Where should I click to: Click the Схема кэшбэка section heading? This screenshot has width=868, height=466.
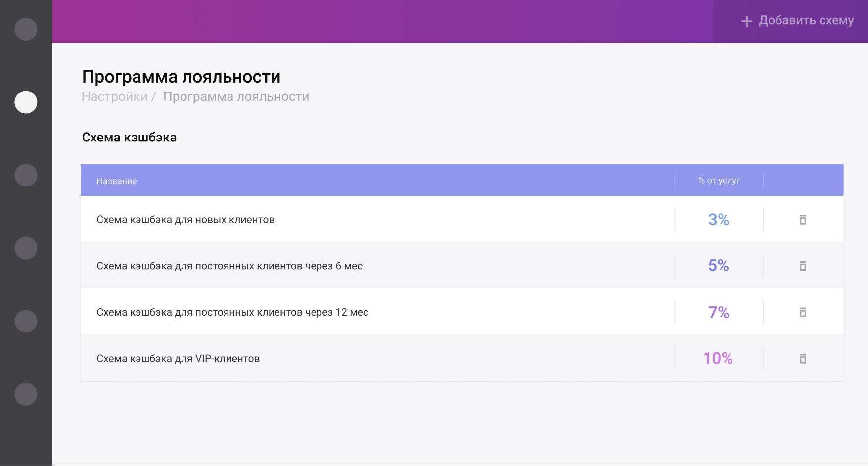pyautogui.click(x=129, y=138)
